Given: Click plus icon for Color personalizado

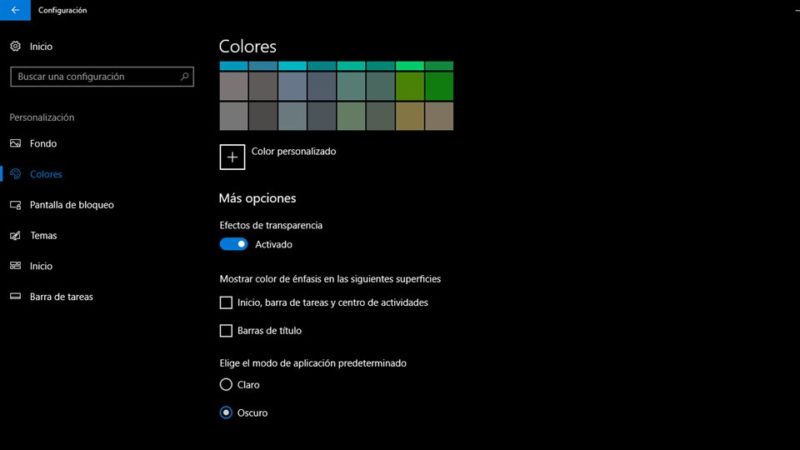Looking at the screenshot, I should [x=232, y=157].
